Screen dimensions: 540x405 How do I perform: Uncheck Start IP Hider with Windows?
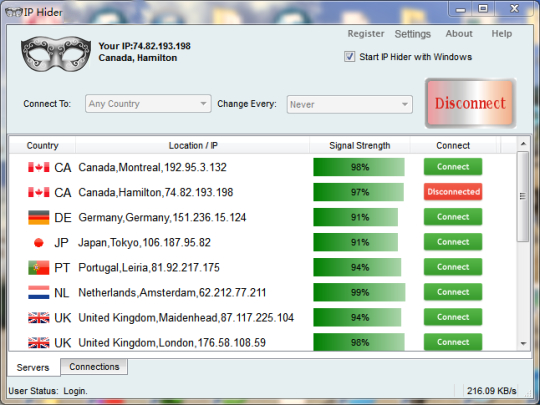[x=349, y=56]
